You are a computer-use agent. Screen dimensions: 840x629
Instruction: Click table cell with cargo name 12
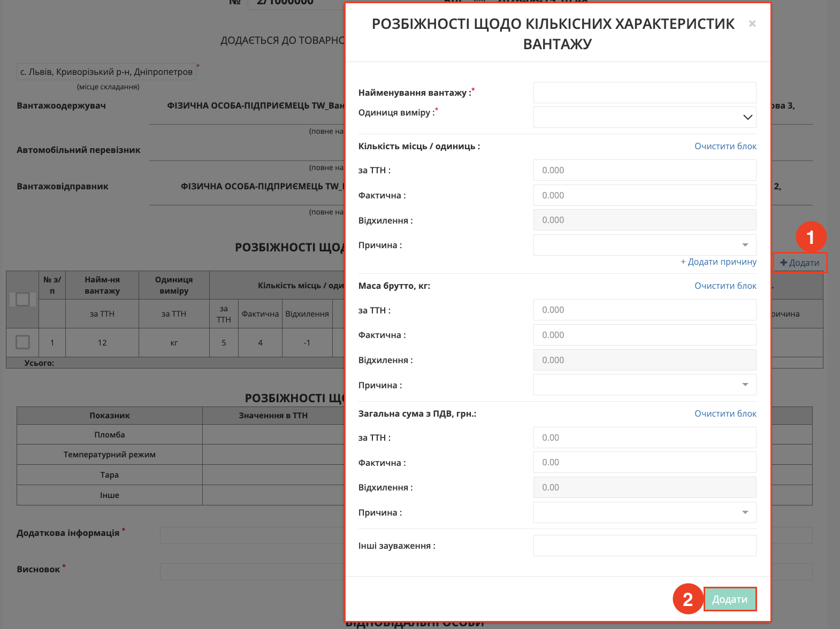click(102, 343)
